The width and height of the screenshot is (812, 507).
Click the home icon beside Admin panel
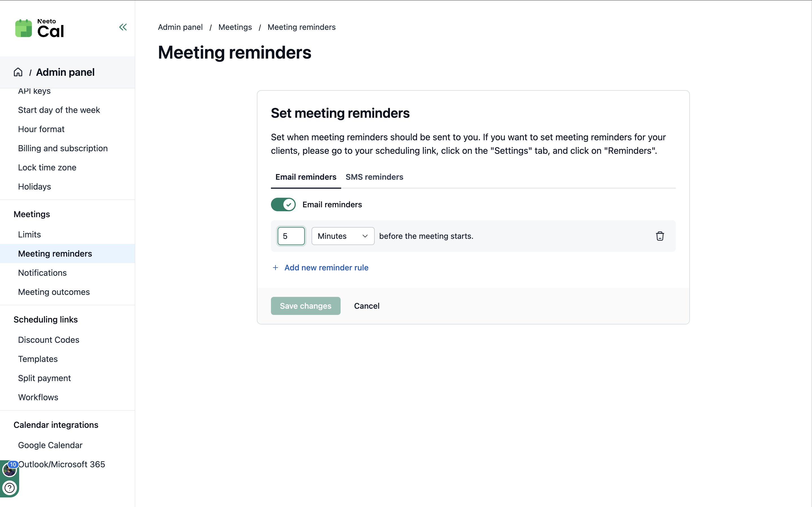(x=18, y=72)
